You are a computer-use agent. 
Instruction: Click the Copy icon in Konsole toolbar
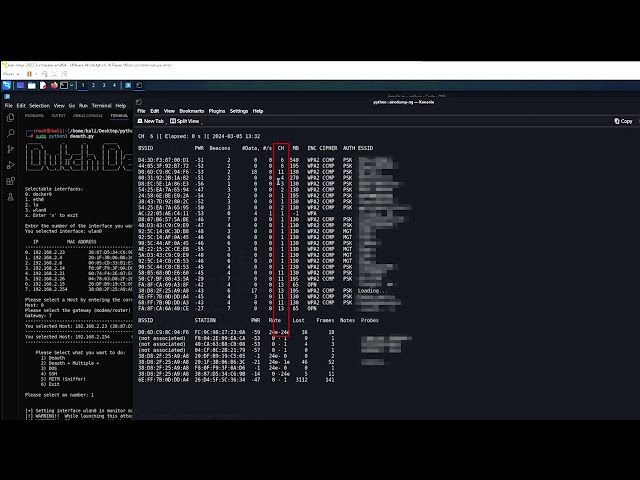pos(617,121)
